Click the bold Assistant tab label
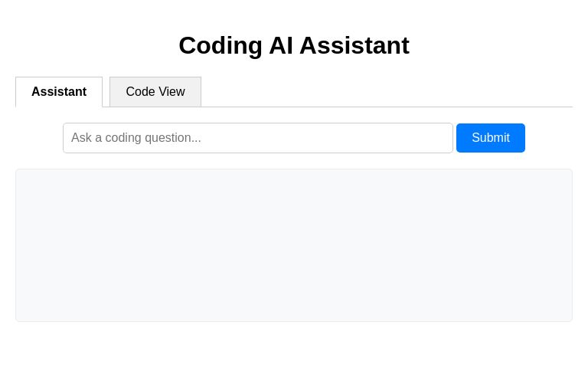588x368 pixels. (x=59, y=92)
